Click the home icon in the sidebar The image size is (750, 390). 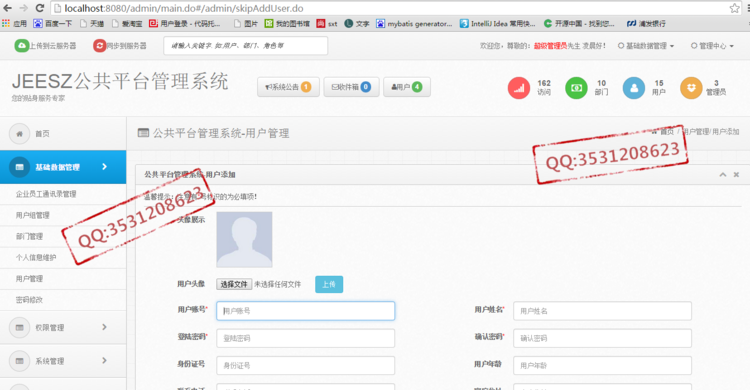pyautogui.click(x=20, y=134)
